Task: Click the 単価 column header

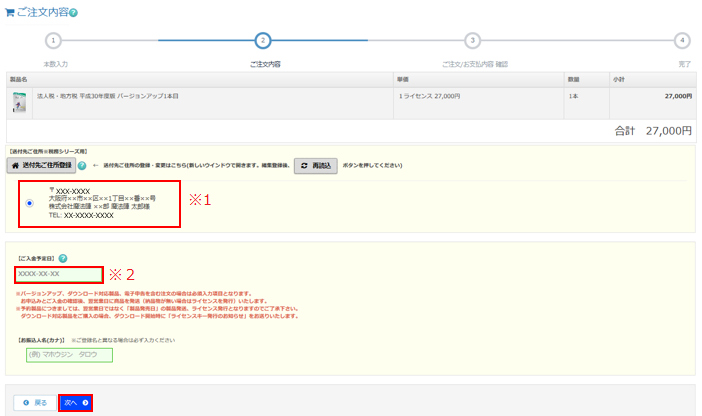Action: pyautogui.click(x=402, y=77)
